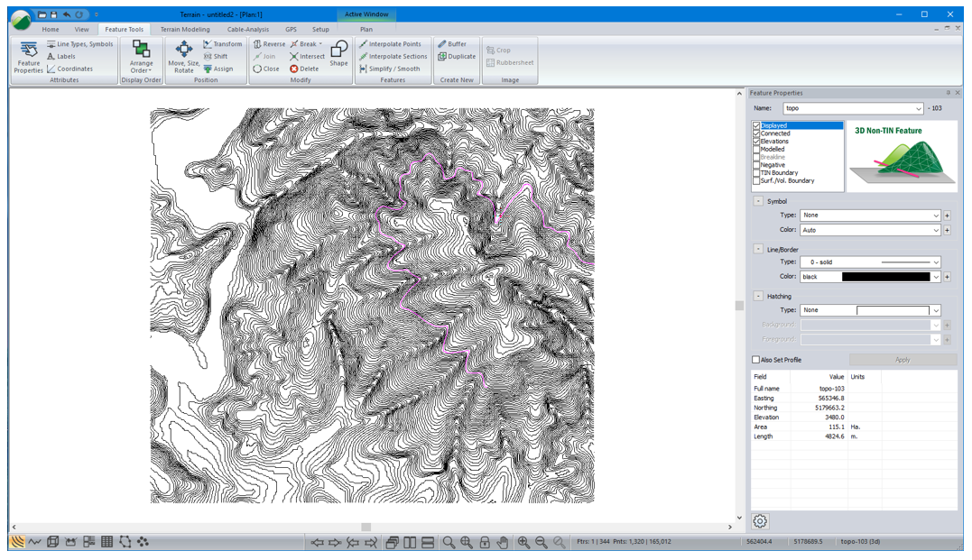Collapse the Symbol section
The width and height of the screenshot is (972, 560).
757,201
